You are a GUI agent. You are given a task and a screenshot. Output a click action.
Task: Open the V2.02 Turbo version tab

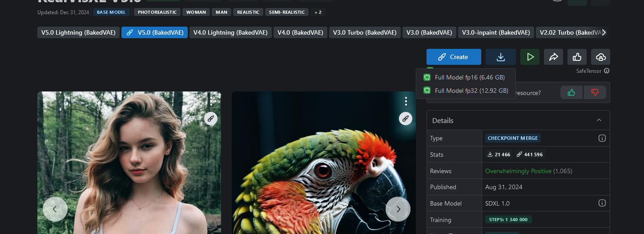coord(572,32)
